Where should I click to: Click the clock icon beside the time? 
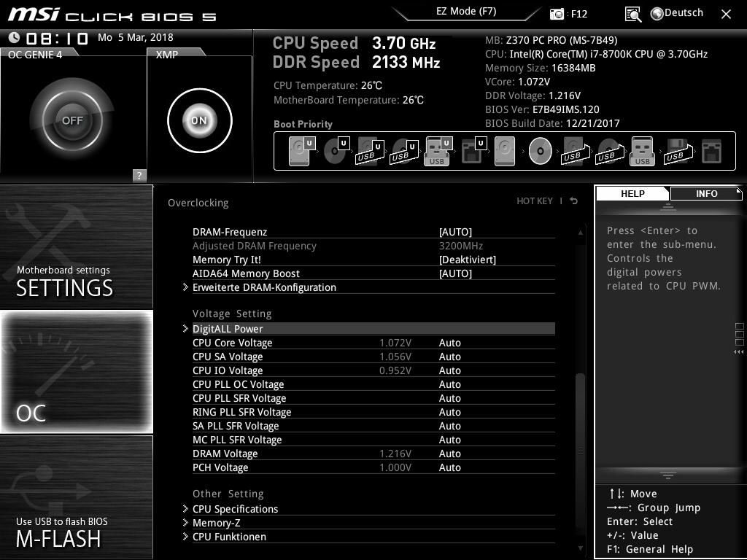point(15,37)
